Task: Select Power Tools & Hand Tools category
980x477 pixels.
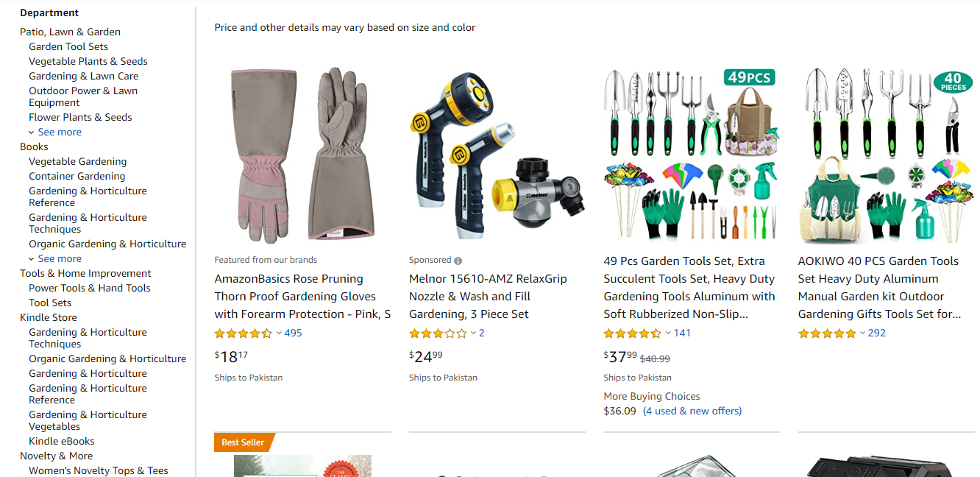Action: [x=90, y=288]
